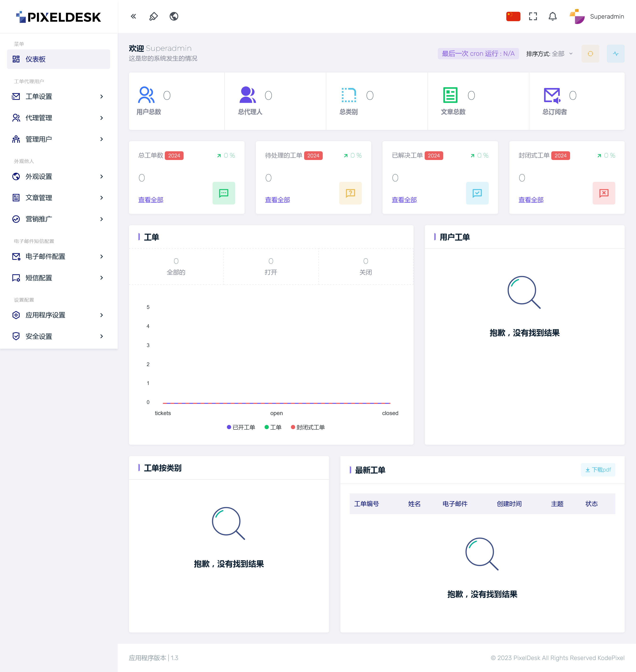The image size is (636, 672).
Task: Click 应用程序版本 1.3 footer text
Action: 153,658
